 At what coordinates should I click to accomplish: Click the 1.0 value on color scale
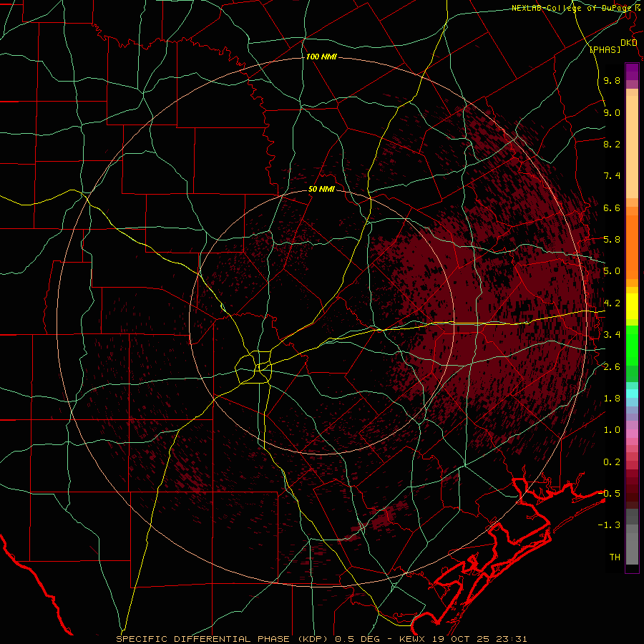point(612,430)
